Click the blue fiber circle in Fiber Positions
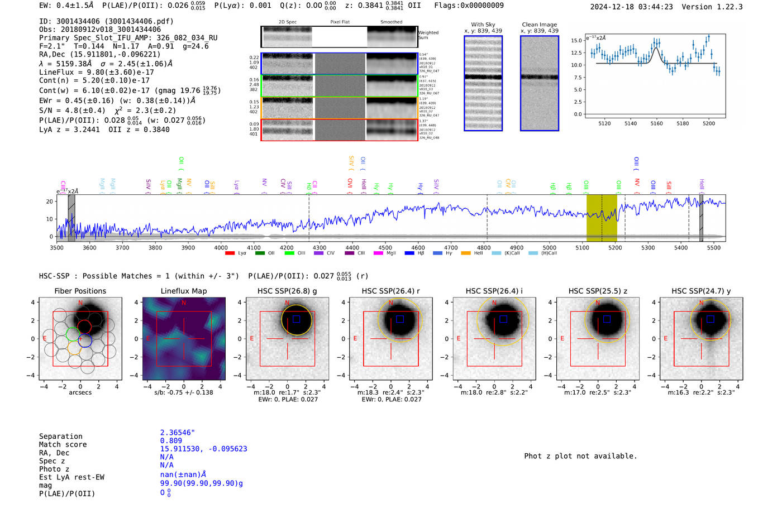Screen dimensions: 782x532 pyautogui.click(x=85, y=339)
